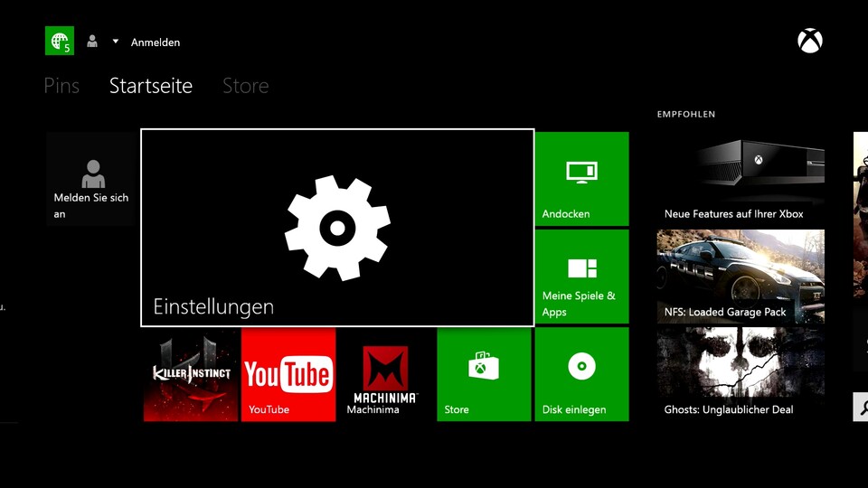
Task: Switch to the Pins tab
Action: click(61, 86)
